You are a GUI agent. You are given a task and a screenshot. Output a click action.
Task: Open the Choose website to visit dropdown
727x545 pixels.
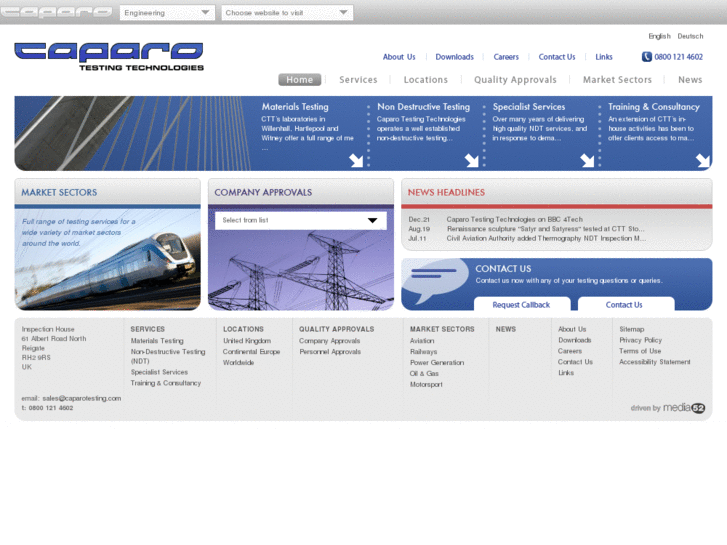pos(287,13)
